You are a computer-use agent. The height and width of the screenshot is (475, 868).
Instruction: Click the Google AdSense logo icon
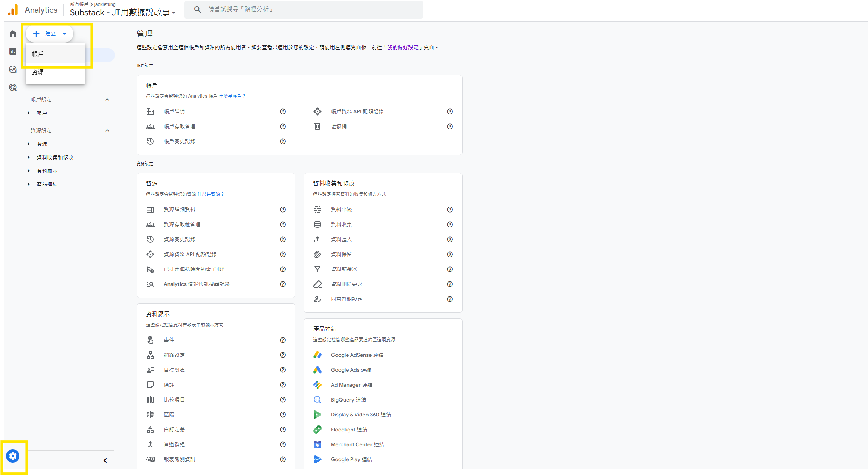tap(317, 355)
